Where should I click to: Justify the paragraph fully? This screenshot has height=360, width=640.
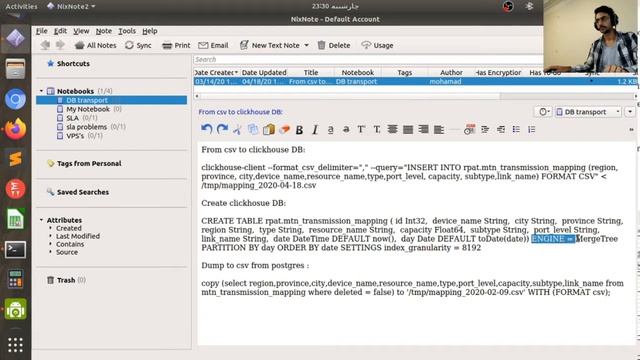click(x=408, y=129)
